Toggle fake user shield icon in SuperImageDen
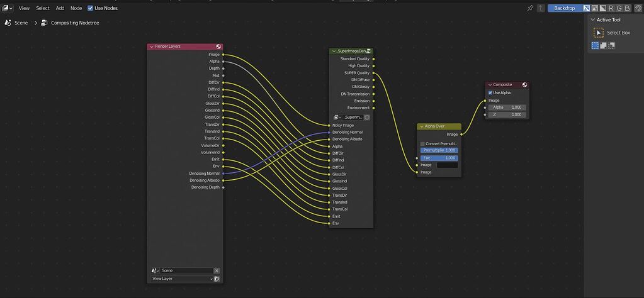 tap(367, 117)
